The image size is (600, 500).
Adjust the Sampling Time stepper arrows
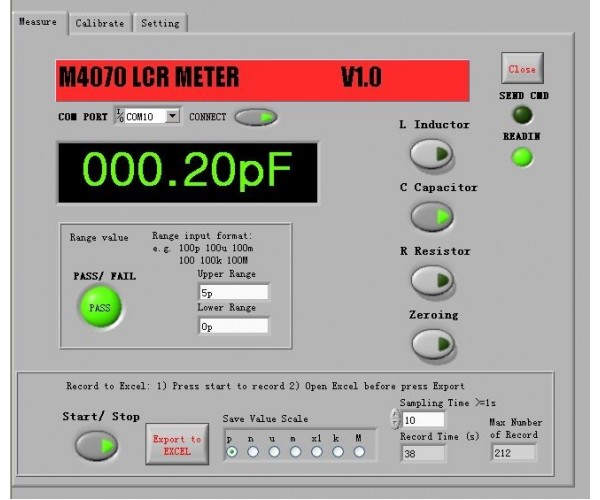coord(394,420)
